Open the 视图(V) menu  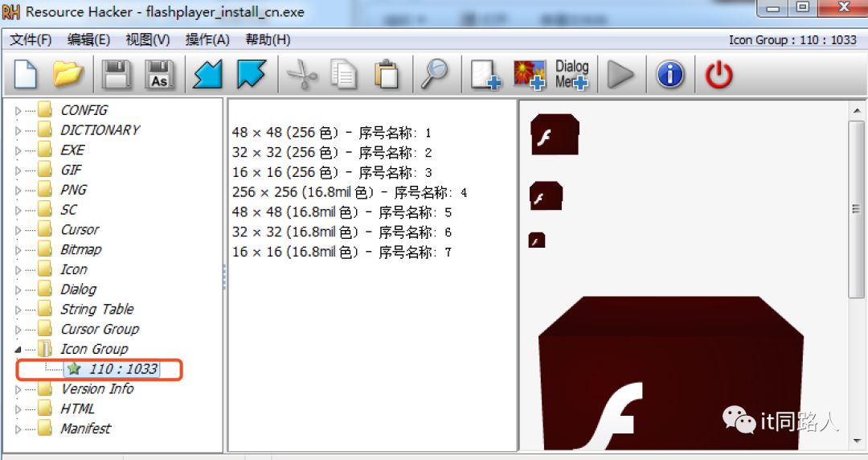tap(148, 40)
